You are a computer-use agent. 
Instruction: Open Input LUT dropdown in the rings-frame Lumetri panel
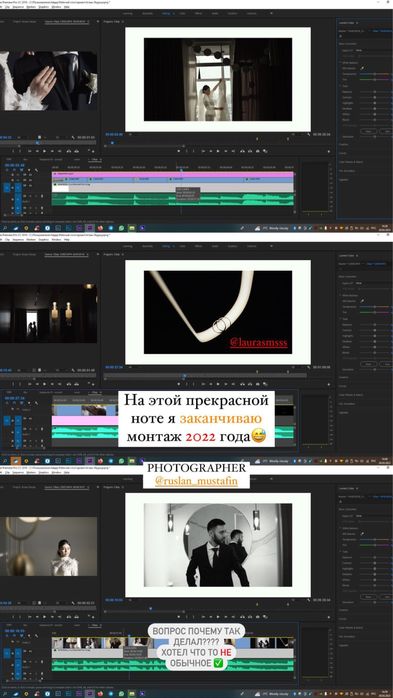point(373,283)
